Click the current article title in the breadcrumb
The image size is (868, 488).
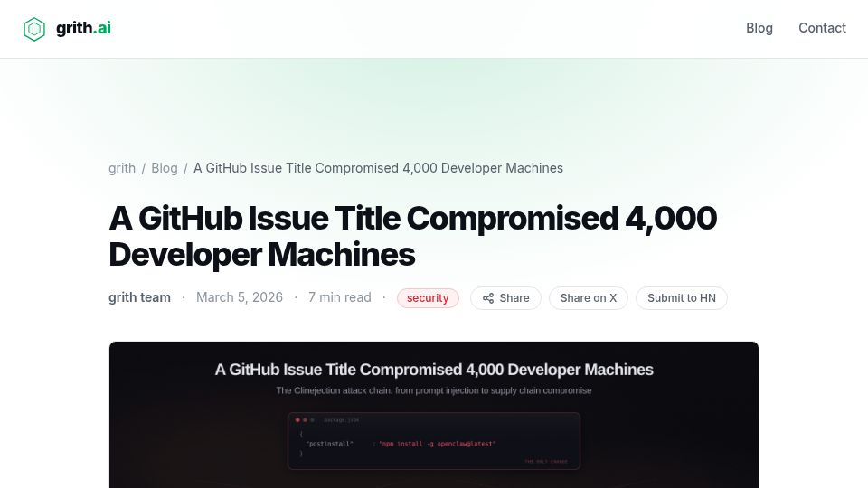[378, 168]
